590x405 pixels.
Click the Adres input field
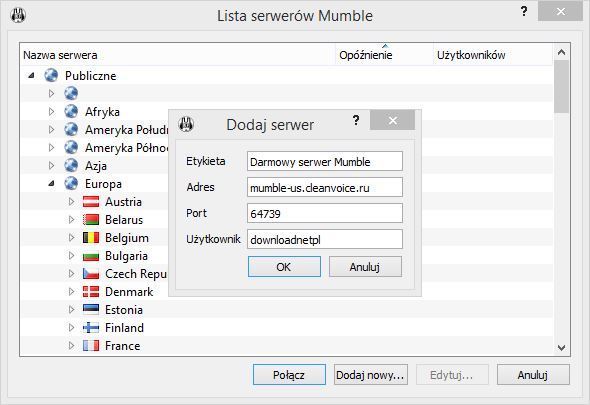325,187
